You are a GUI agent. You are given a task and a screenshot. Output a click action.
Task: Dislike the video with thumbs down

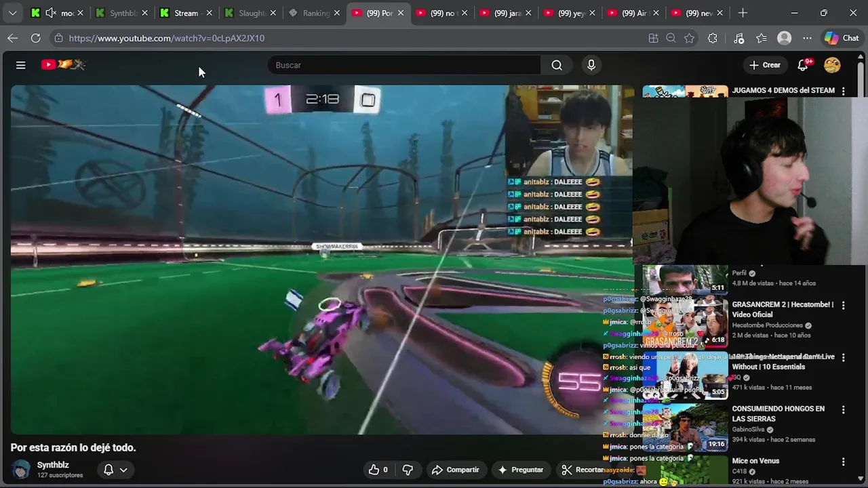point(408,470)
